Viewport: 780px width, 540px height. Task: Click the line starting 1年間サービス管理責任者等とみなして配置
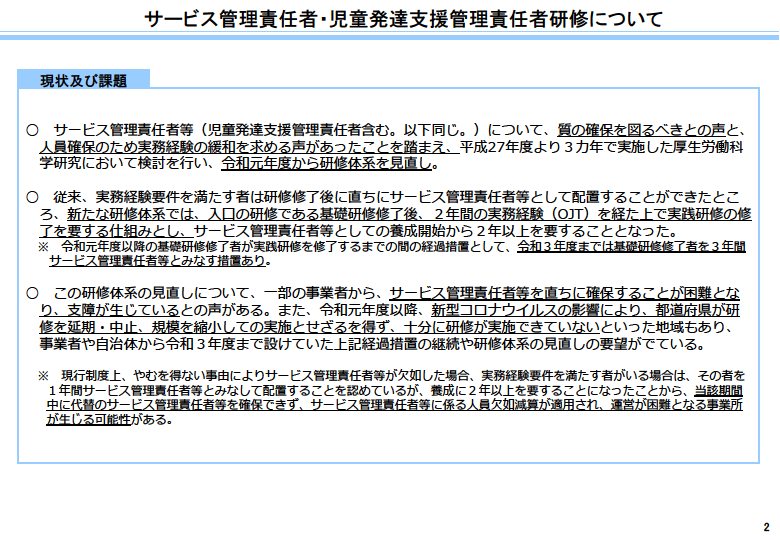coord(395,390)
